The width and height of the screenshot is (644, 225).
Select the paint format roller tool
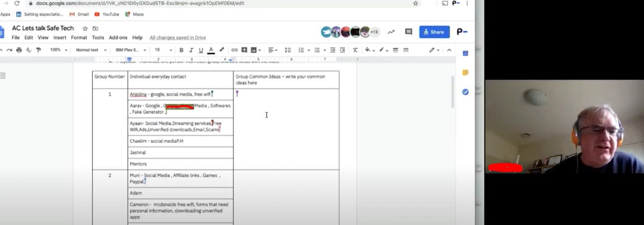pyautogui.click(x=38, y=50)
